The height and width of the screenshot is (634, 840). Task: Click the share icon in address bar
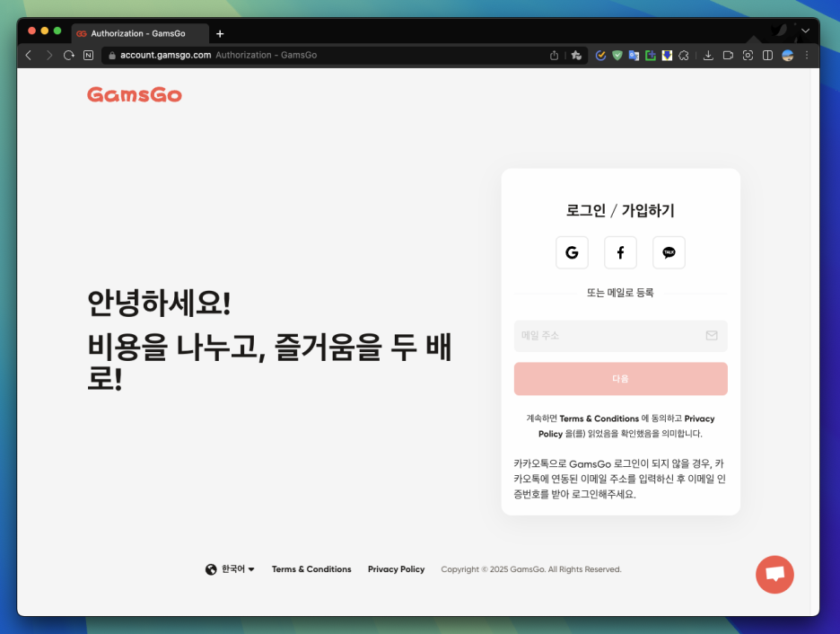[x=554, y=55]
